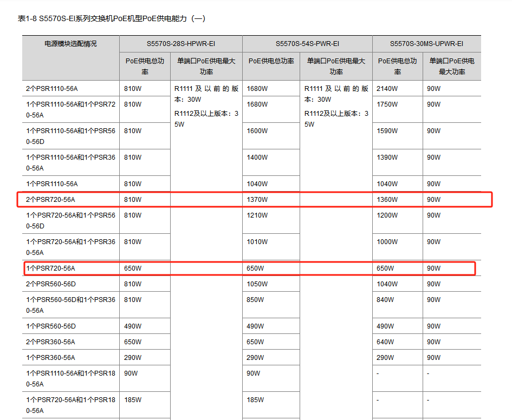This screenshot has width=512, height=420.
Task: Click the 1360W value in highlighted row
Action: click(387, 200)
